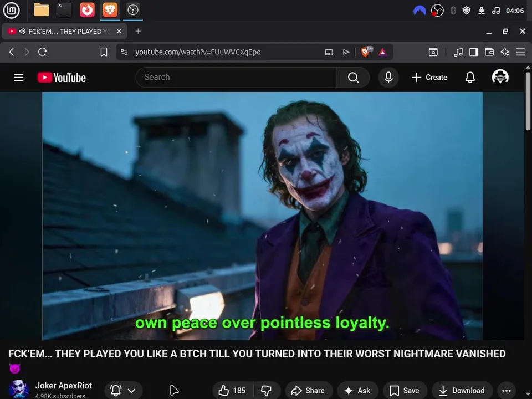This screenshot has height=399, width=532.
Task: Click the install app icon in address bar
Action: [329, 52]
